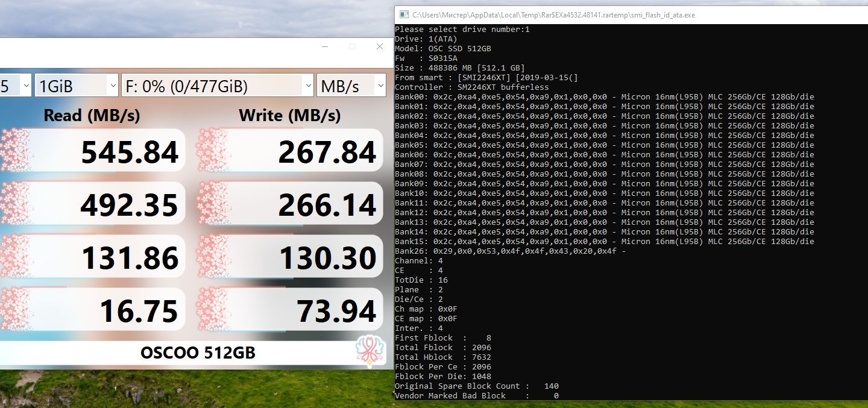Click the Bank11 flash ID row

605,202
